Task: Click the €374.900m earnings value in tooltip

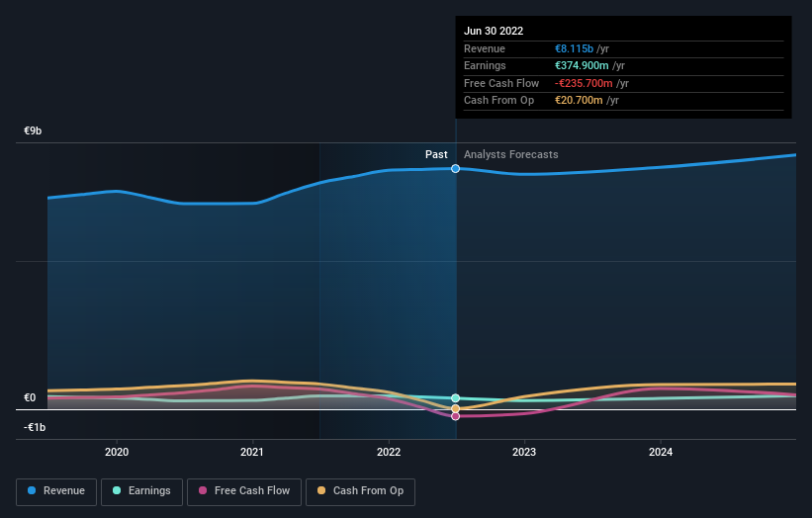Action: [582, 65]
